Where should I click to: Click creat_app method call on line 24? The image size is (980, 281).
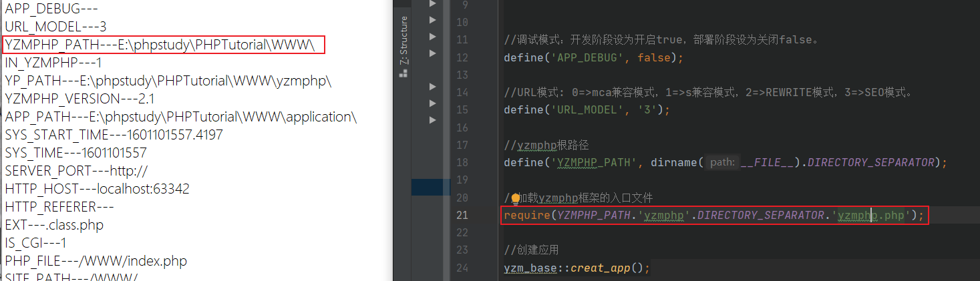pyautogui.click(x=601, y=268)
